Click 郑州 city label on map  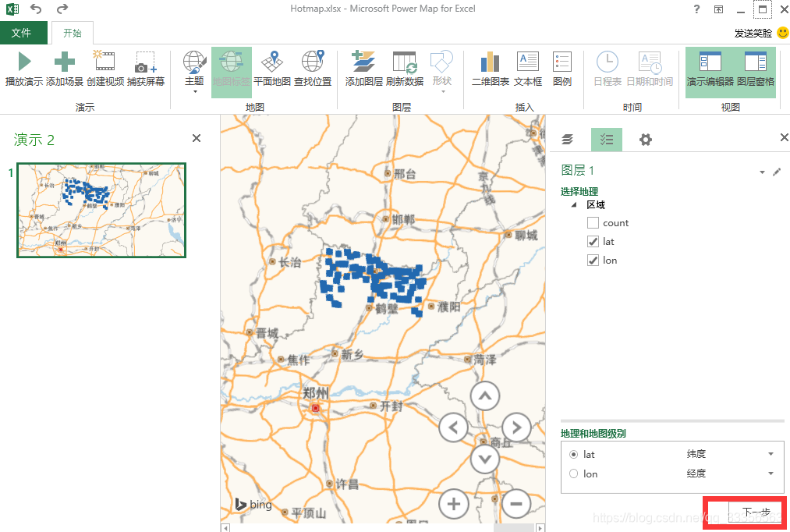(315, 393)
